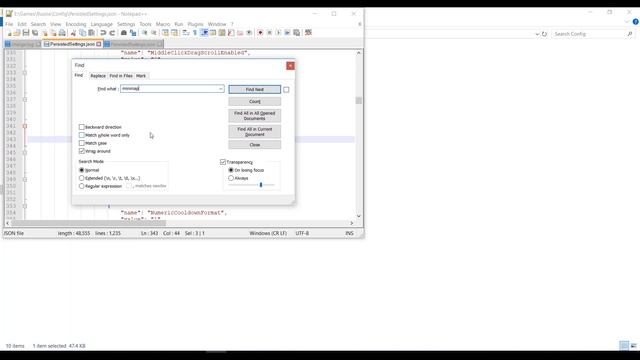Toggle synchronized vertical scrolling icon
The height and width of the screenshot is (360, 640).
tap(165, 33)
